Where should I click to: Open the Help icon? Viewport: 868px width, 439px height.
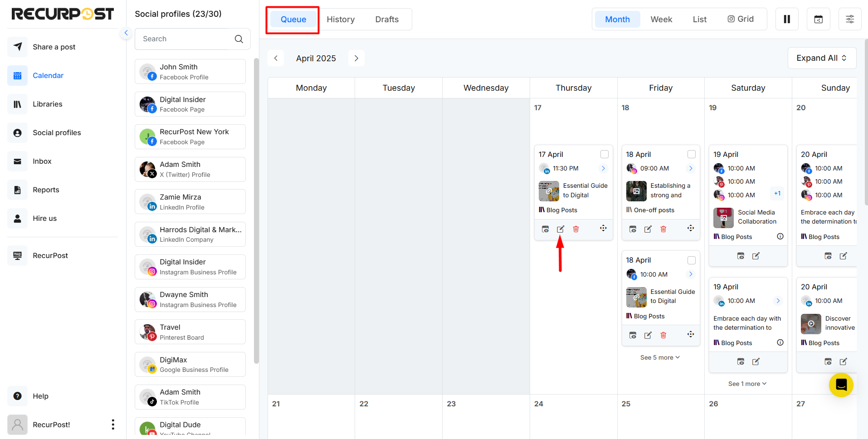[x=17, y=396]
